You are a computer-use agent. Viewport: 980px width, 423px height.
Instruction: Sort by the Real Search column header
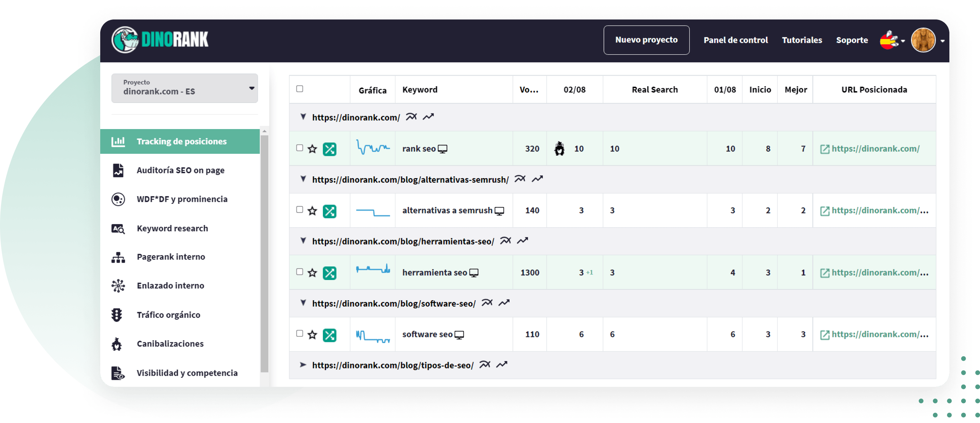tap(655, 89)
